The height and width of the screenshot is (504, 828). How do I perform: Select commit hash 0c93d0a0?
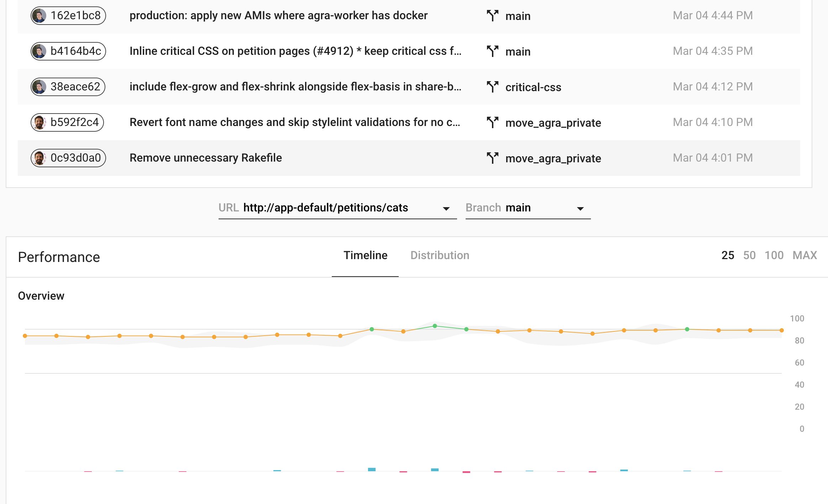click(68, 158)
